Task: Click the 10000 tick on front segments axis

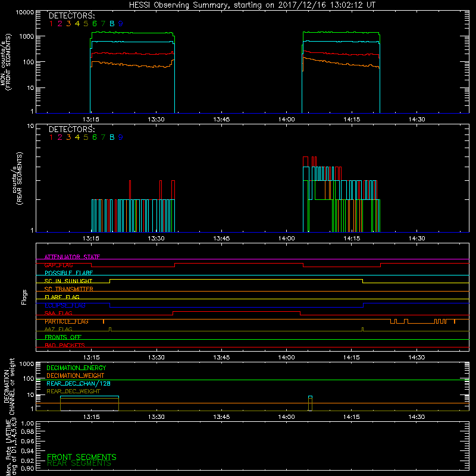Action: 25,12
